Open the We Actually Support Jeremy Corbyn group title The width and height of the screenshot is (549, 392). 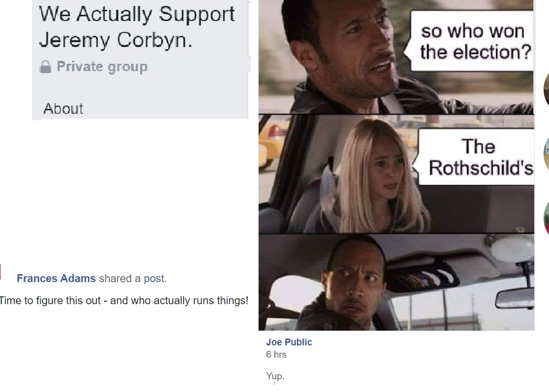click(136, 27)
